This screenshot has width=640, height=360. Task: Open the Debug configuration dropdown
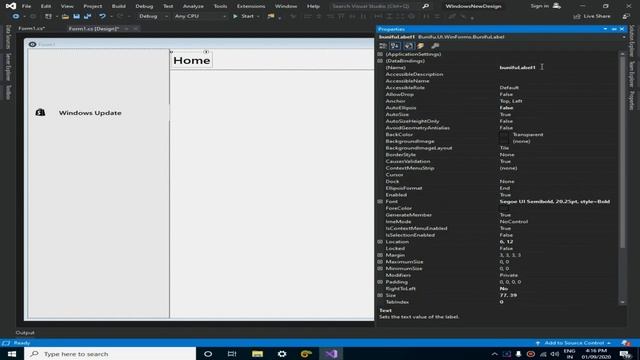153,16
